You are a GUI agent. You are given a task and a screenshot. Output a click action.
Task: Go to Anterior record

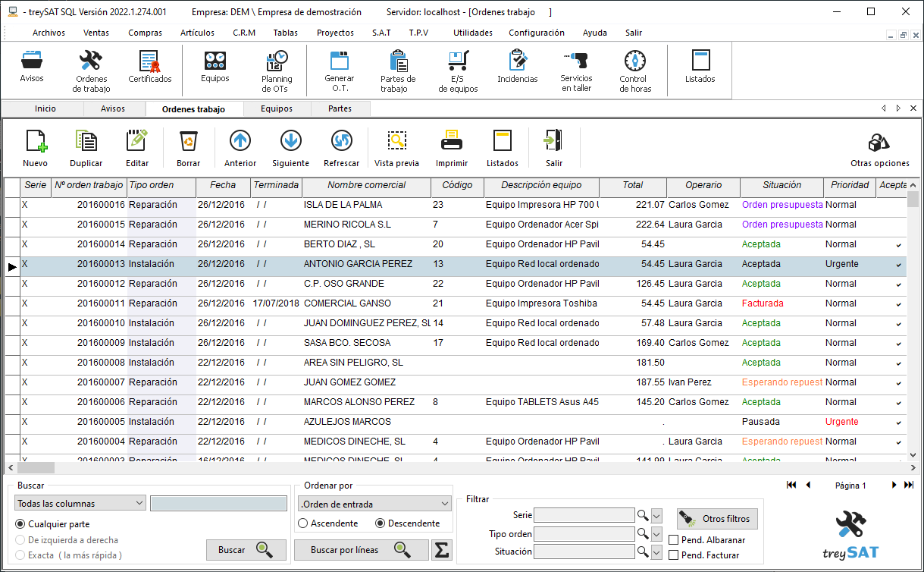pyautogui.click(x=240, y=149)
